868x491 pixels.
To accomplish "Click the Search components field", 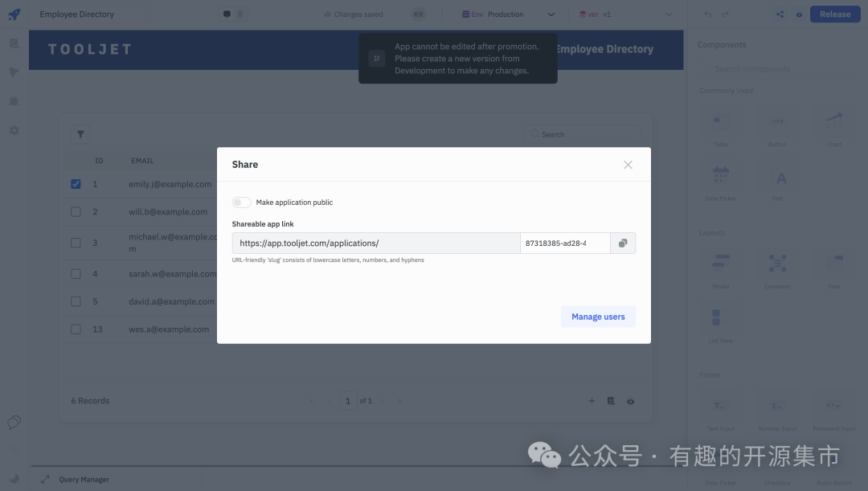I will 776,68.
